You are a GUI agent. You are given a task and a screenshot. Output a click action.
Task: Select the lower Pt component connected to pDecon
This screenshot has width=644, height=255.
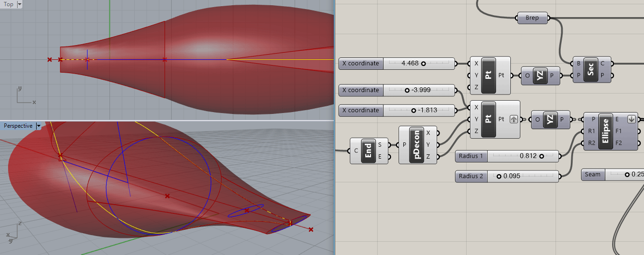tap(488, 119)
